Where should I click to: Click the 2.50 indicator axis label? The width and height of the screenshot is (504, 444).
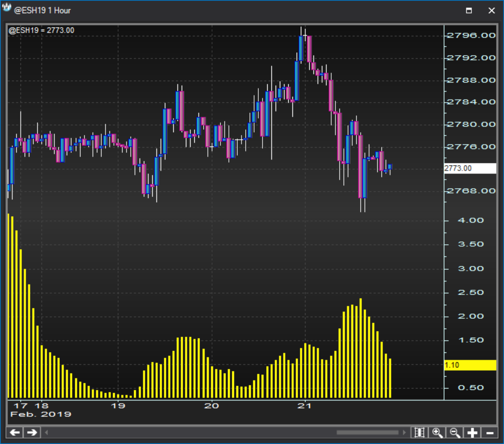pyautogui.click(x=470, y=292)
